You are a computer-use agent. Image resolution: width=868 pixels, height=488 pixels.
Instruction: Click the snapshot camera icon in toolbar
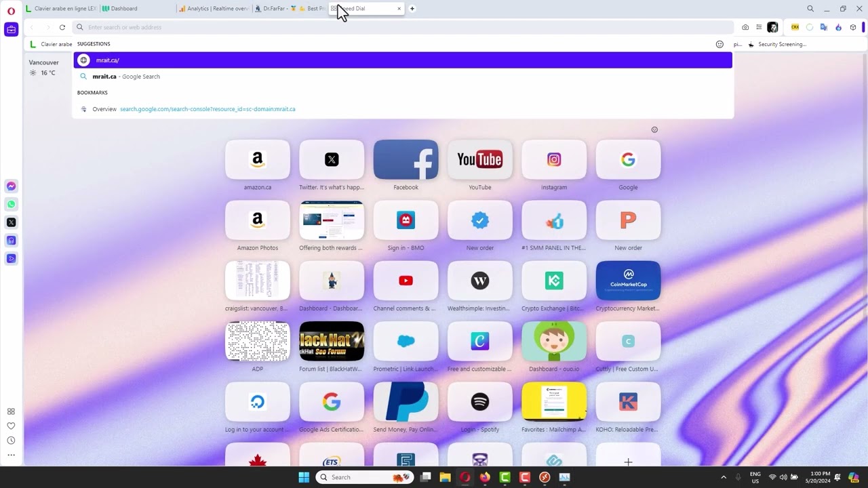click(x=745, y=27)
